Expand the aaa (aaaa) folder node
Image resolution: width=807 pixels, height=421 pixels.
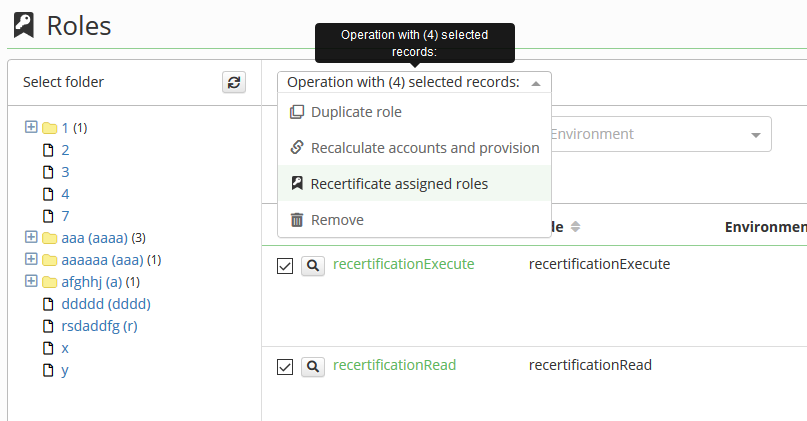tap(31, 237)
